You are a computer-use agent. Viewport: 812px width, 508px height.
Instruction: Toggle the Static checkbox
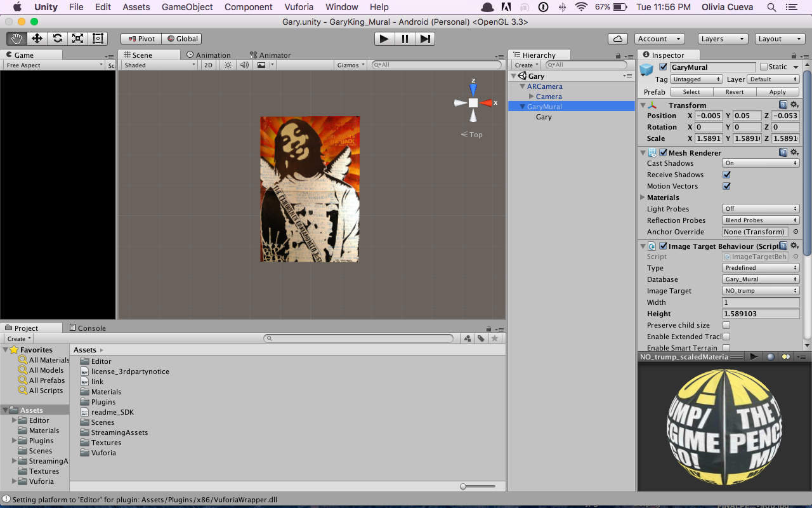click(x=764, y=67)
